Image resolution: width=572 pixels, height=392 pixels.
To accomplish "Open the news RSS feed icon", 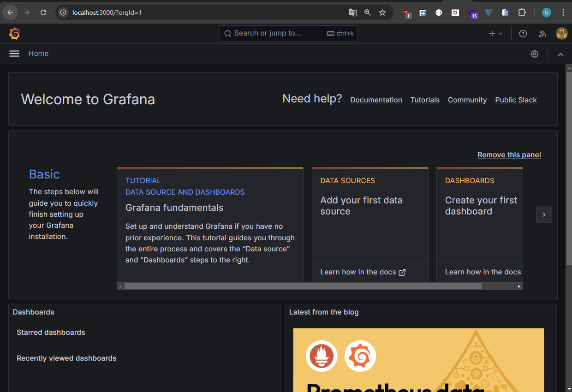I will pos(542,34).
